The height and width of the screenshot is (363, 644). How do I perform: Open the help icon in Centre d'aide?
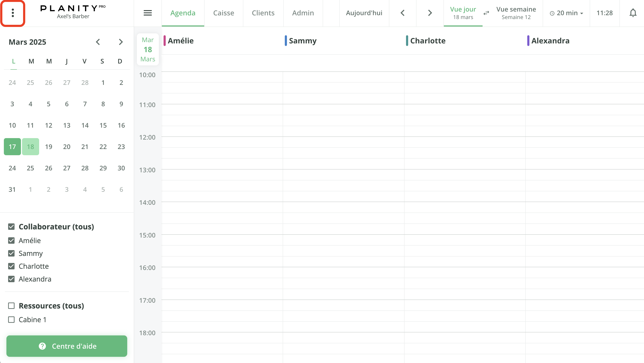coord(42,346)
